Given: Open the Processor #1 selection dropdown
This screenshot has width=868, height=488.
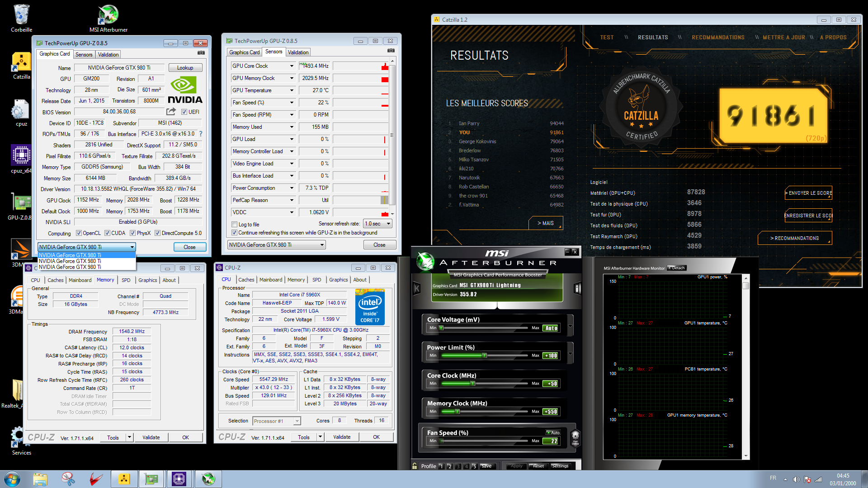Looking at the screenshot, I should point(276,421).
